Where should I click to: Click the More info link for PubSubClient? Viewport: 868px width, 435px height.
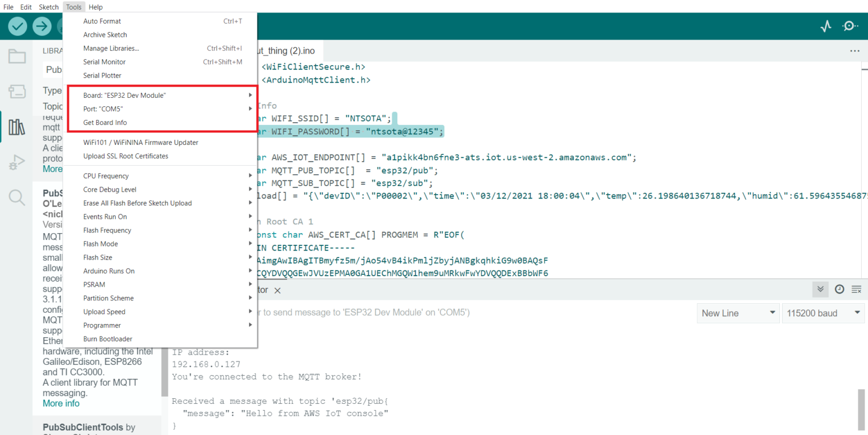pyautogui.click(x=60, y=403)
